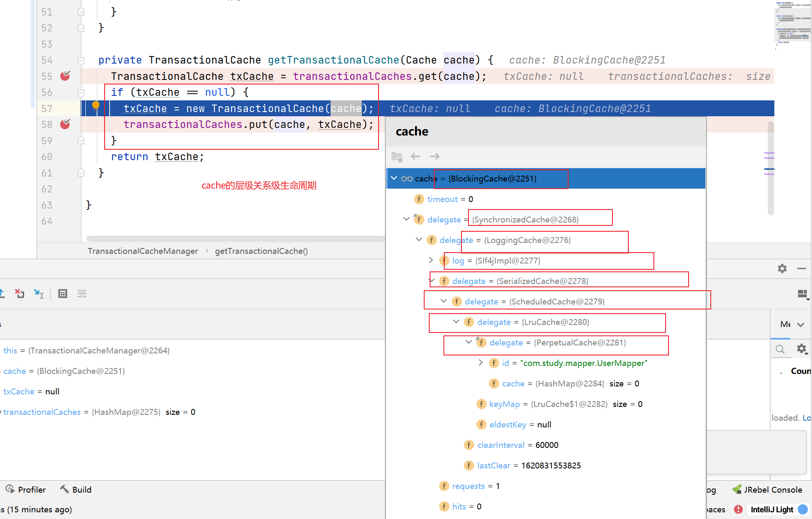Open TransactionalCacheManager breadcrumb
The width and height of the screenshot is (812, 519).
click(143, 251)
